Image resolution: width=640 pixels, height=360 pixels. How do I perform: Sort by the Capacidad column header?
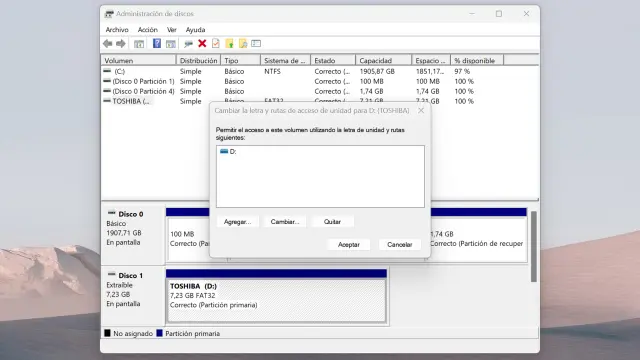[x=384, y=60]
